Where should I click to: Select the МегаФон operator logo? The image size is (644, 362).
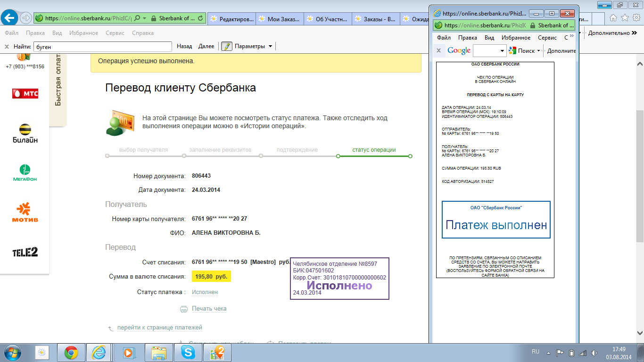pos(25,173)
